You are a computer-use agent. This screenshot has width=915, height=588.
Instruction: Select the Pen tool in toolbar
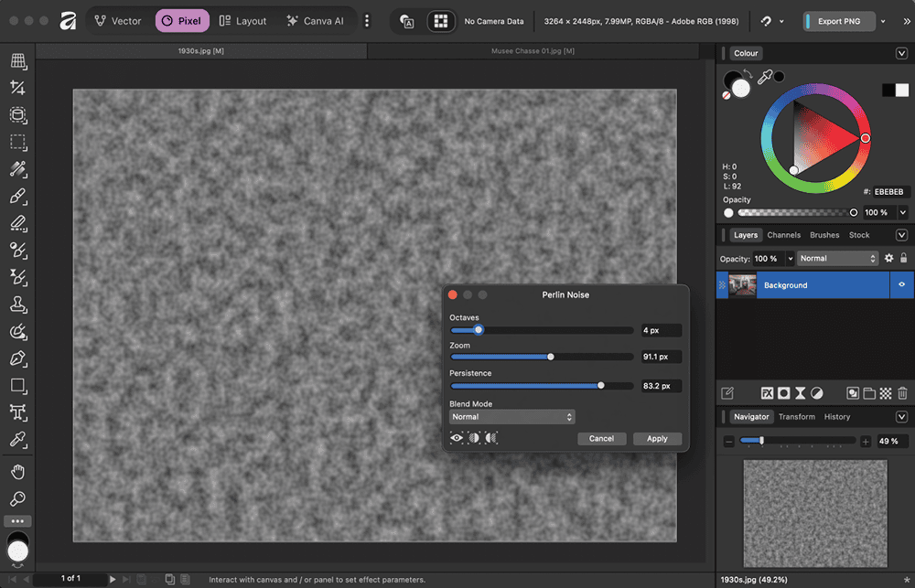pos(17,358)
